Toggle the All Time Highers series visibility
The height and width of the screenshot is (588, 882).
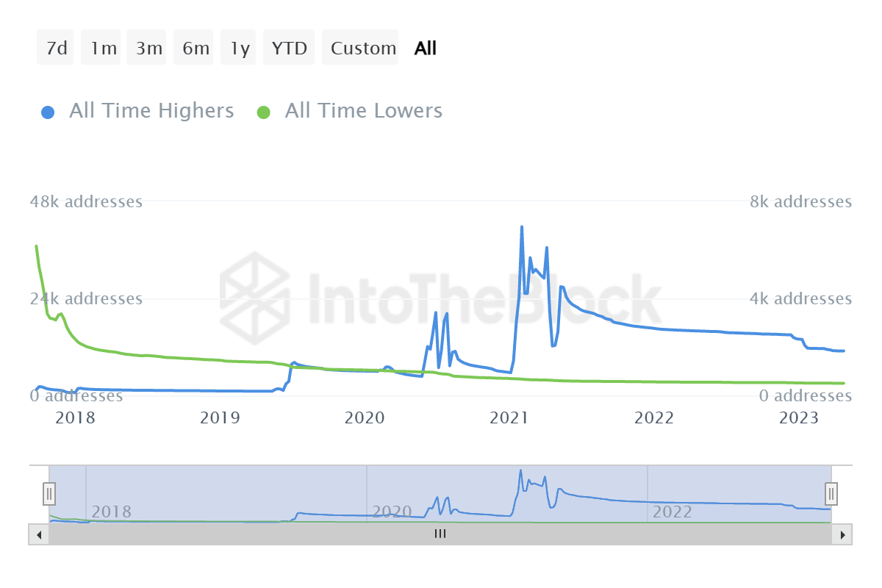[151, 110]
